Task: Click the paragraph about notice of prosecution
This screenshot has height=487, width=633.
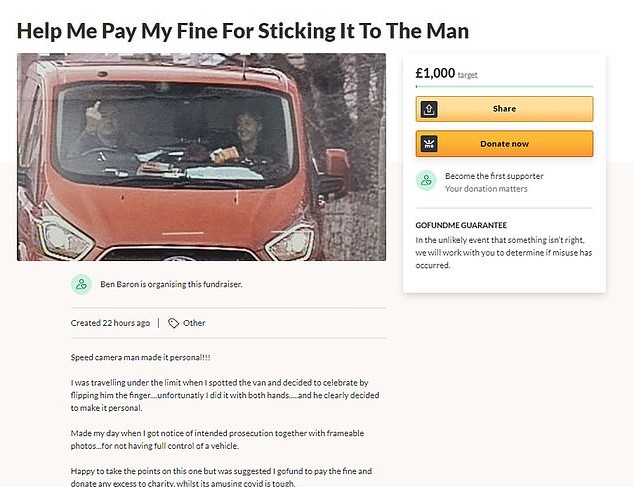Action: pos(217,439)
